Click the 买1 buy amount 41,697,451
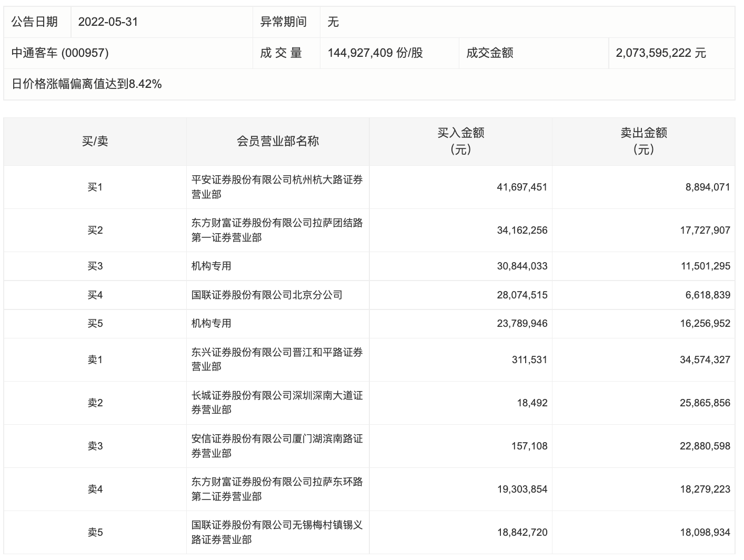 [521, 187]
